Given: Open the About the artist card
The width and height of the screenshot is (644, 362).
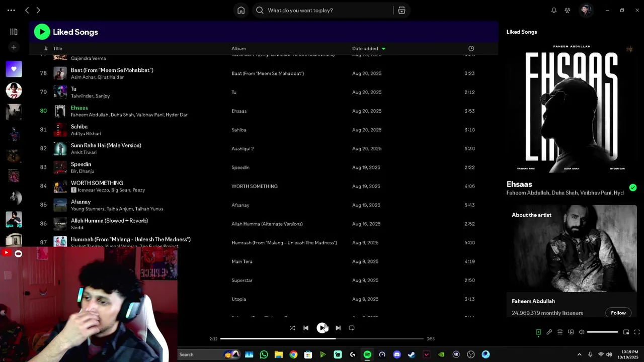Looking at the screenshot, I should pyautogui.click(x=572, y=261).
